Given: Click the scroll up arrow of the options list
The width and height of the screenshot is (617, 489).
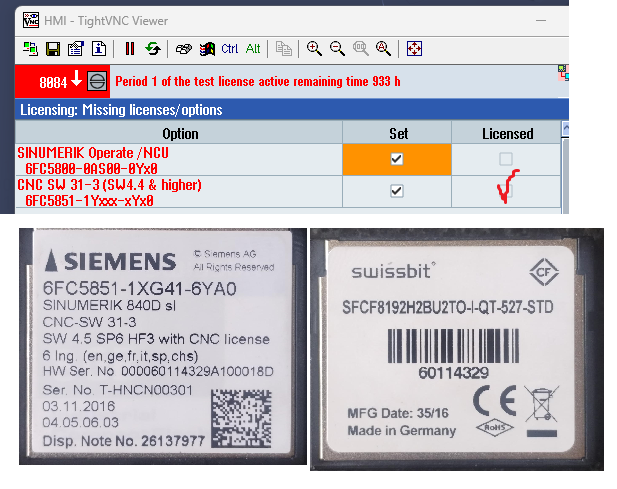Looking at the screenshot, I should coord(565,129).
